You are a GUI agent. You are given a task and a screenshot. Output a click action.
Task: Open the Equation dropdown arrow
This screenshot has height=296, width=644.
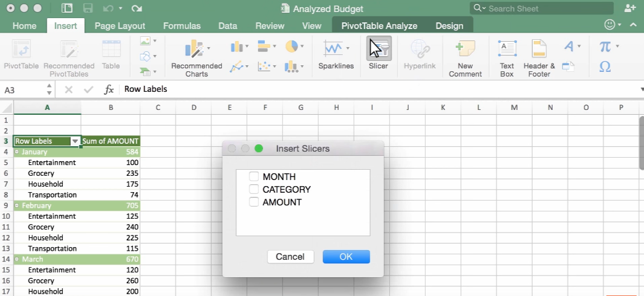coord(617,47)
